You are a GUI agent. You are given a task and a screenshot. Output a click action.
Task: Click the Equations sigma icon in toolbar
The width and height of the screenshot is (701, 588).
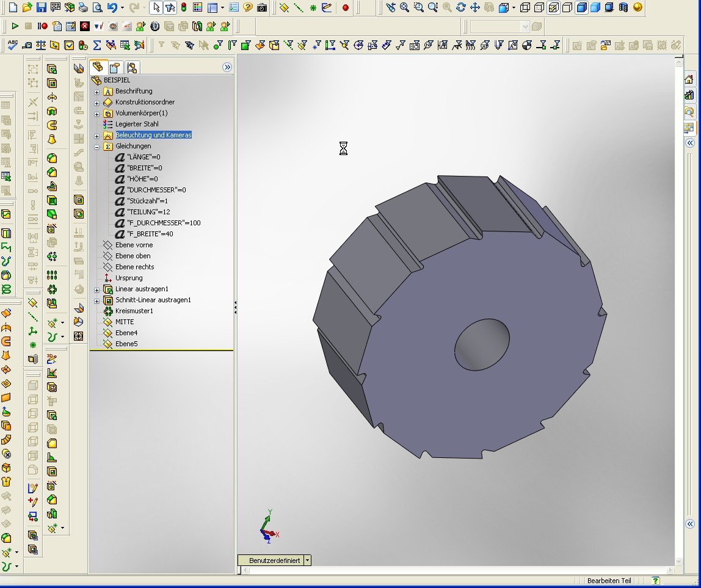coord(96,45)
